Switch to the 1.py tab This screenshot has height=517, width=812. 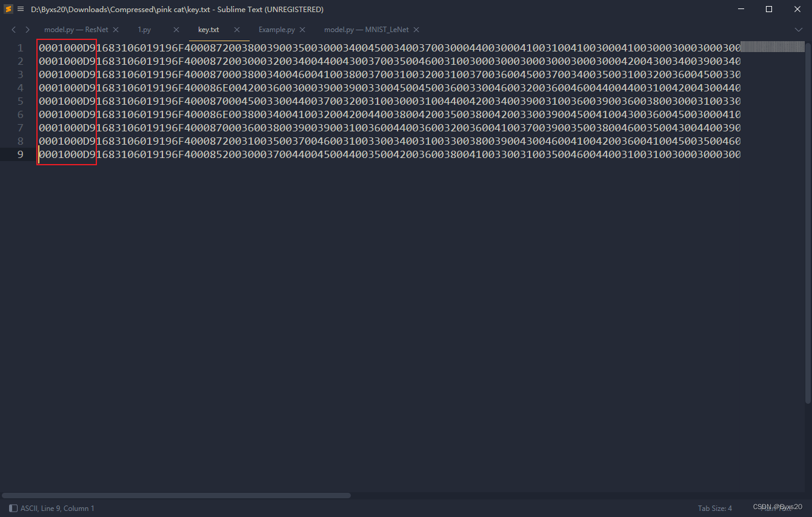pos(144,30)
